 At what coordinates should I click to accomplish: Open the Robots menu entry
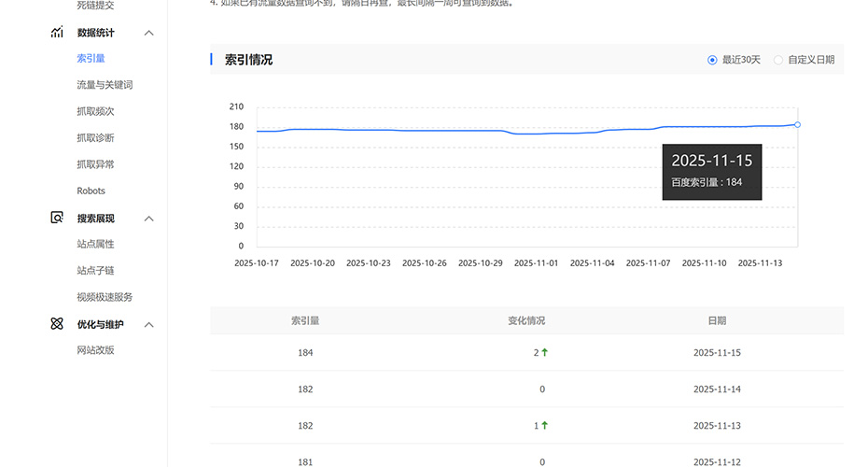coord(91,191)
